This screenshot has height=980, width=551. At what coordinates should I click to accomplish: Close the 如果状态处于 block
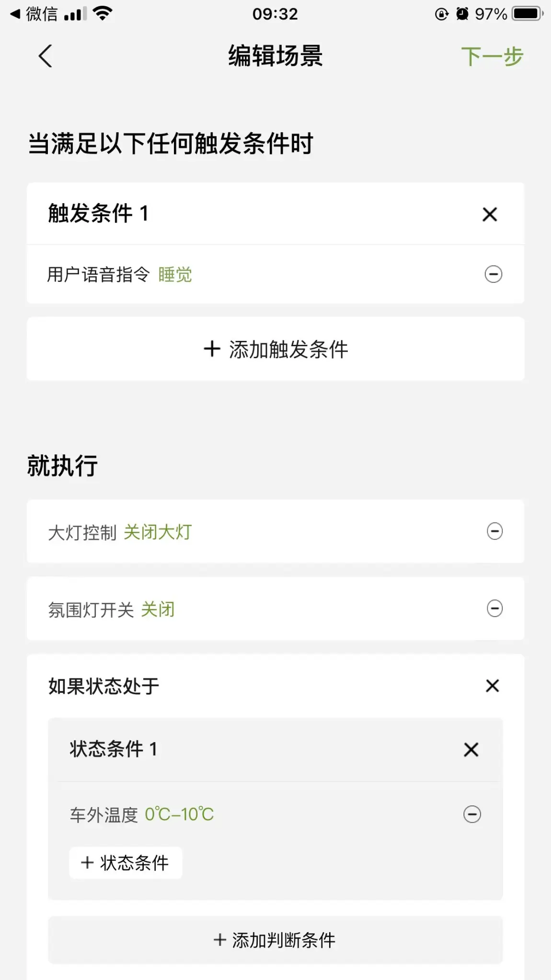click(492, 686)
